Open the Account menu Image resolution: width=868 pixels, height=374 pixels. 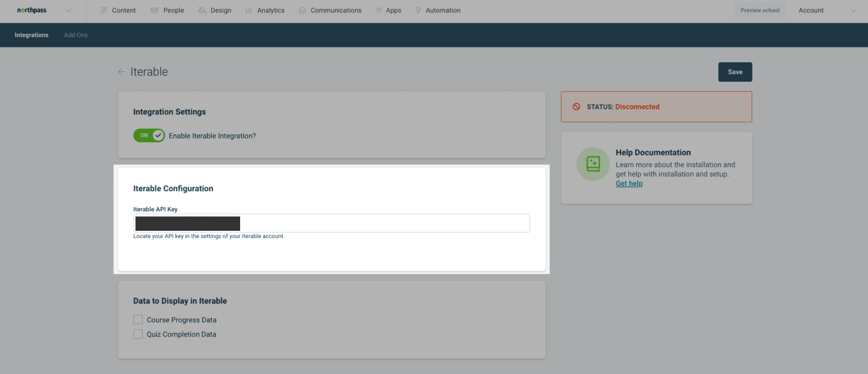click(811, 10)
